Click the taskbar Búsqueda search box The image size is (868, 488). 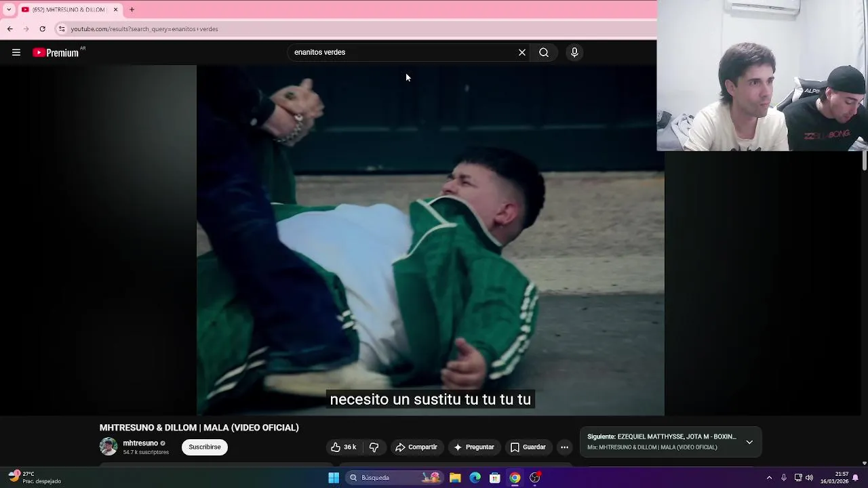pos(396,478)
